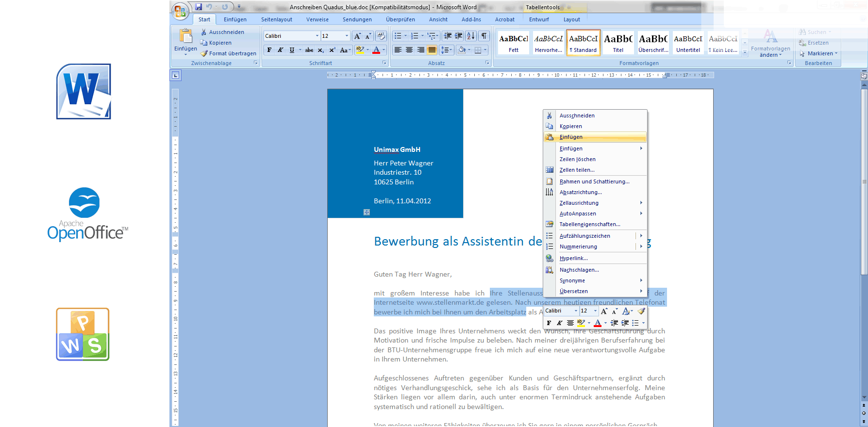Open Formatvorlagen ändern dropdown
868x427 pixels.
click(x=770, y=43)
